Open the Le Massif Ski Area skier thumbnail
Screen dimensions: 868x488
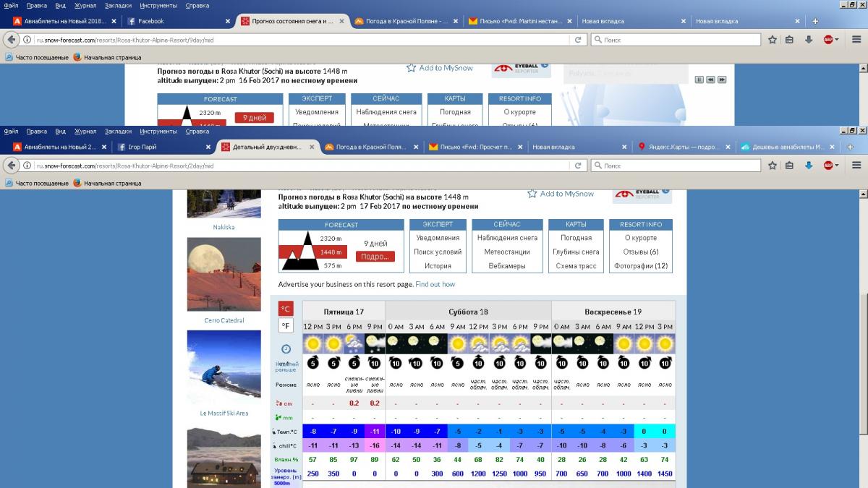click(224, 369)
